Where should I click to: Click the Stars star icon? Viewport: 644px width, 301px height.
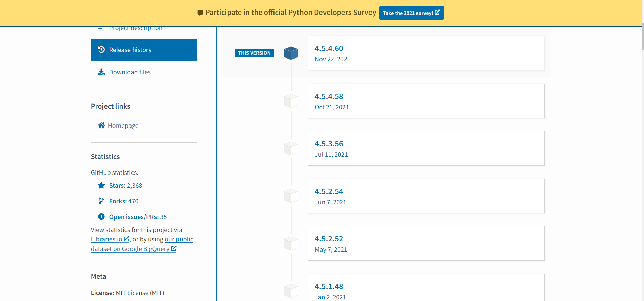pyautogui.click(x=101, y=185)
